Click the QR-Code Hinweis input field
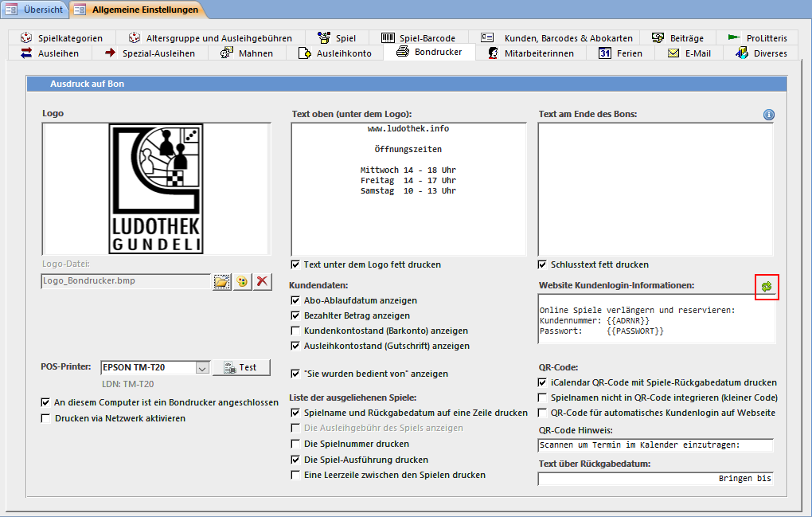Screen dimensions: 812x517 coord(656,445)
